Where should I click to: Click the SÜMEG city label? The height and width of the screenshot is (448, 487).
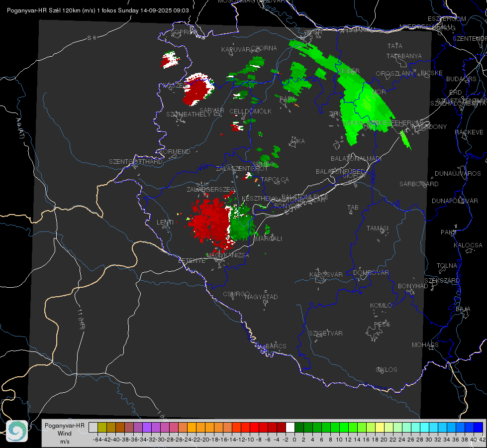(x=263, y=164)
